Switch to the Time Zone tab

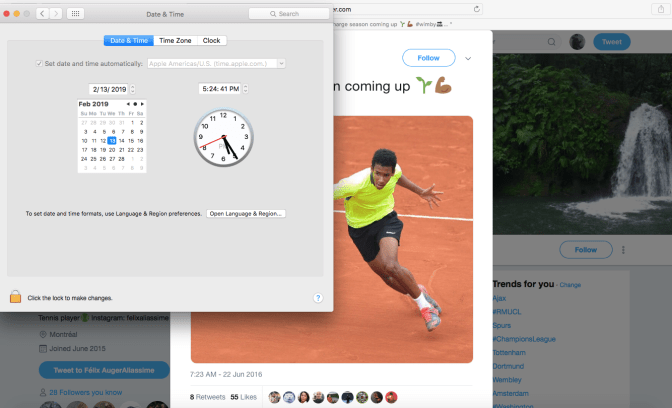176,40
